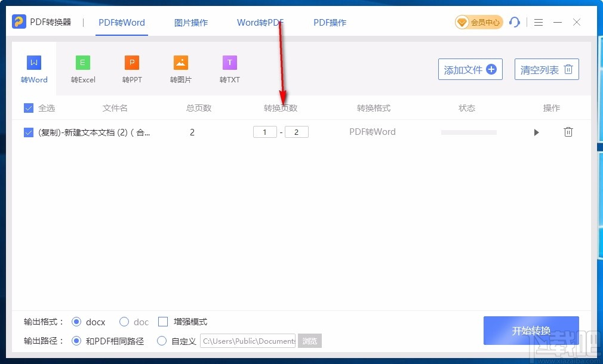Image resolution: width=603 pixels, height=364 pixels.
Task: Open the PDF操作 tab
Action: [x=330, y=22]
